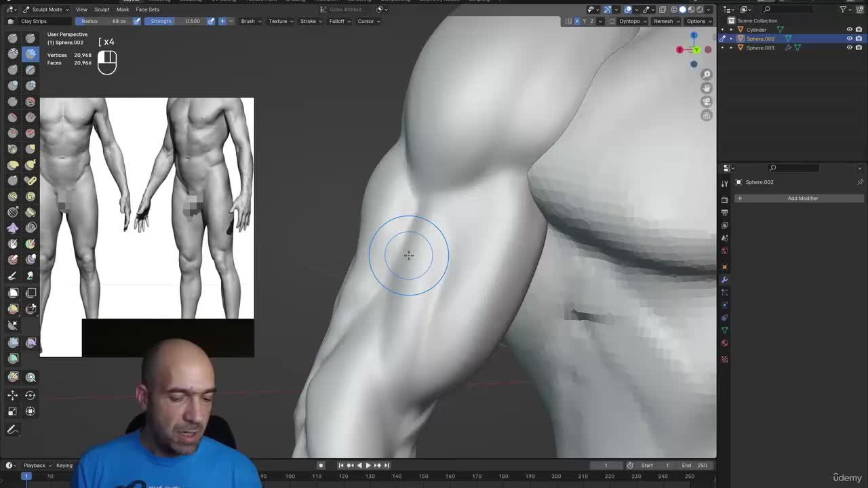Open the Keying menu in timeline
868x488 pixels.
click(x=64, y=466)
